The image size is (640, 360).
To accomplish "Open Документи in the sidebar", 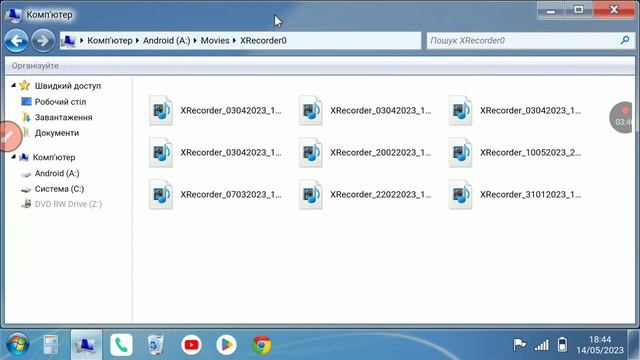I will (x=57, y=133).
